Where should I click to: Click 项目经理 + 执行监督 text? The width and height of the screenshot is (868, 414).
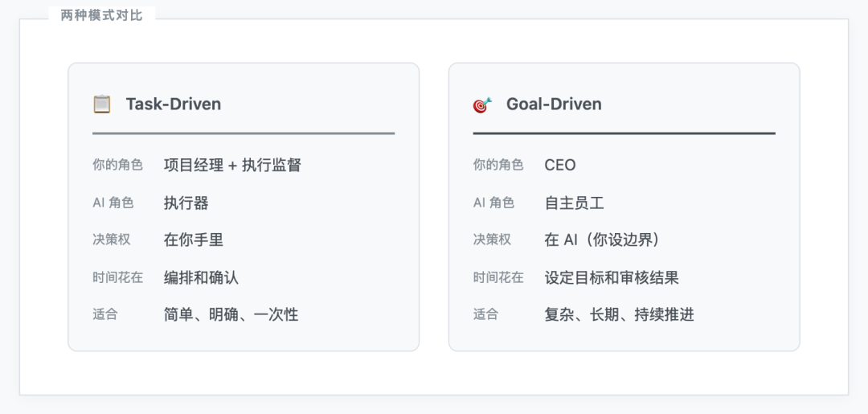pos(232,165)
